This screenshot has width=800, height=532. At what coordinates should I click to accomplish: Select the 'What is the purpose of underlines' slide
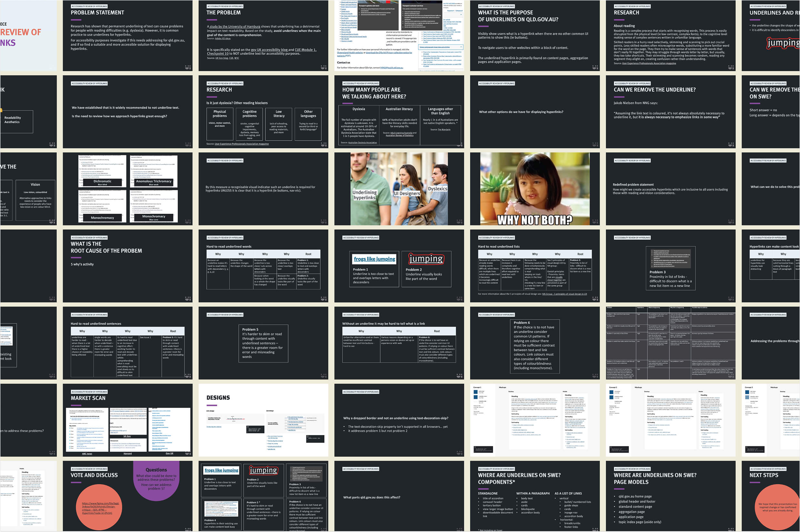(x=535, y=35)
